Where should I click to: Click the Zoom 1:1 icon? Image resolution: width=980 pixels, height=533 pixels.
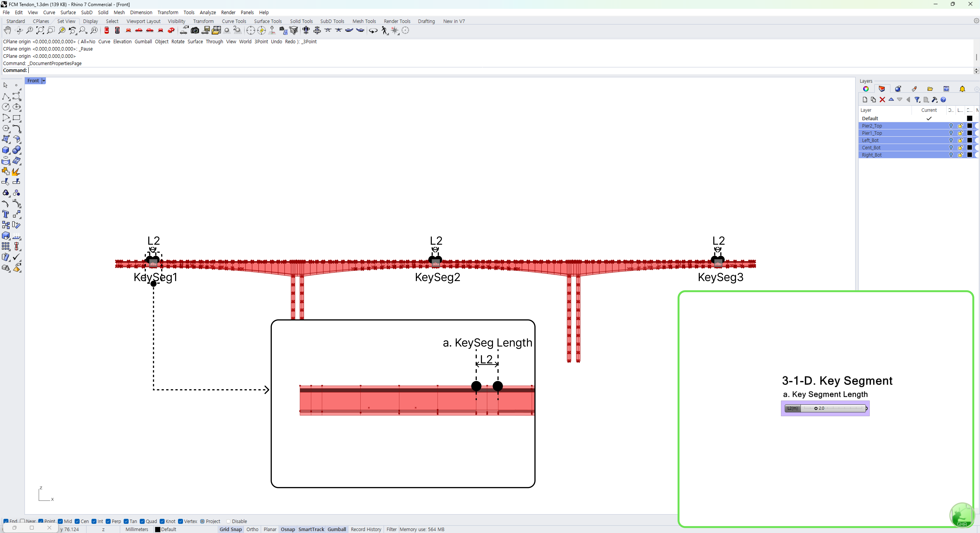(94, 30)
